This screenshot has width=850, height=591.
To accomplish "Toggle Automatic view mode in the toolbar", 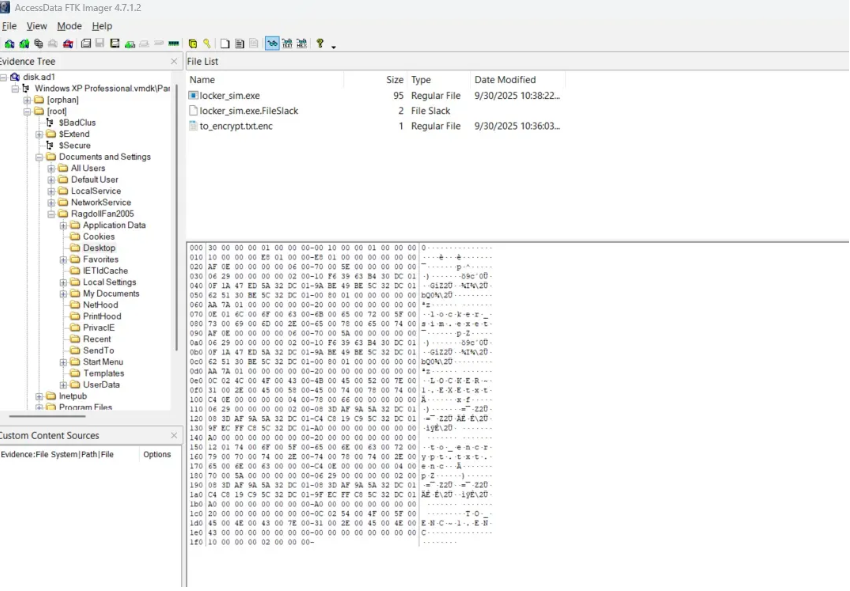I will click(270, 44).
